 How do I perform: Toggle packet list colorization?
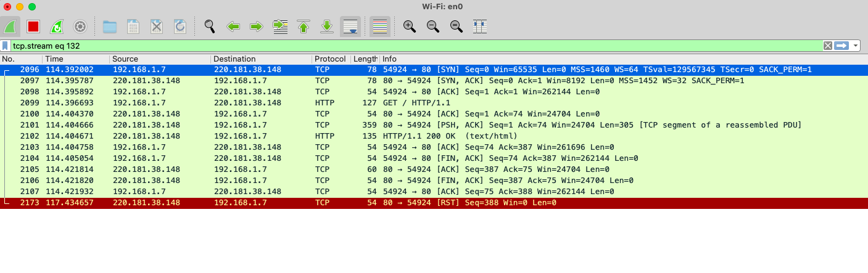(380, 26)
